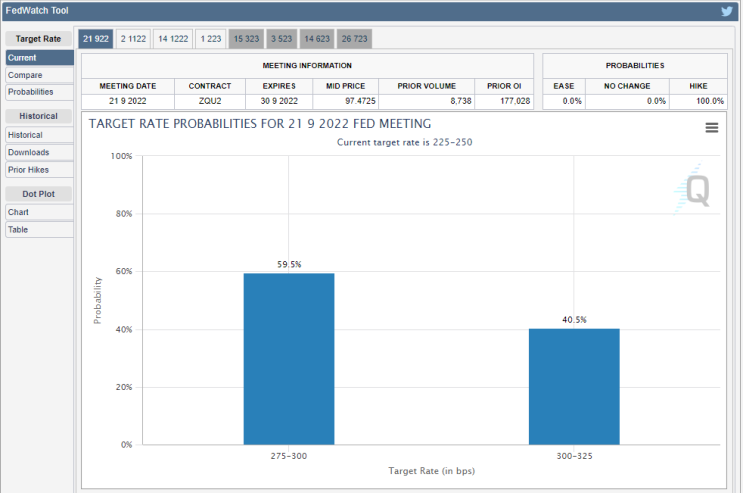The width and height of the screenshot is (743, 493).
Task: Click the NO CHANGE column header
Action: [x=627, y=86]
